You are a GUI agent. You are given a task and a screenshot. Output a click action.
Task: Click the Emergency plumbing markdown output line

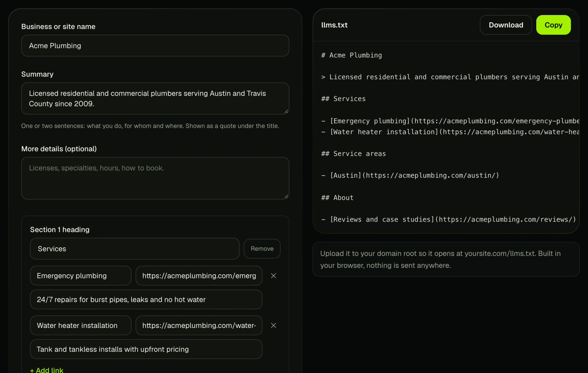[450, 121]
